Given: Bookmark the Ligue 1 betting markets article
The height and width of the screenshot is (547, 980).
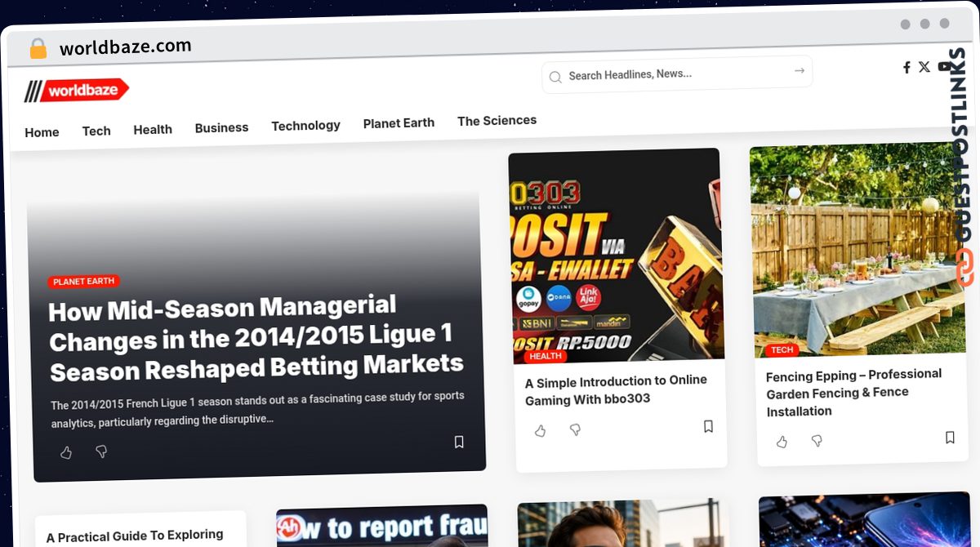Looking at the screenshot, I should (459, 442).
